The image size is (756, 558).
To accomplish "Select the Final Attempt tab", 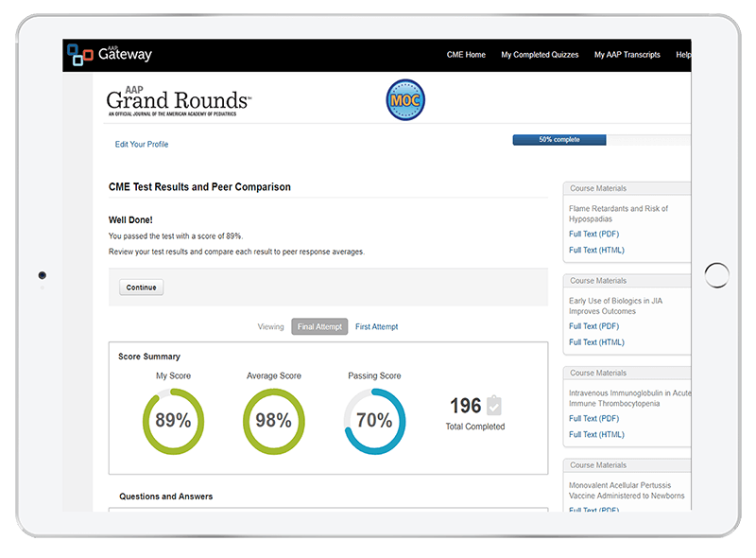I will click(x=319, y=327).
